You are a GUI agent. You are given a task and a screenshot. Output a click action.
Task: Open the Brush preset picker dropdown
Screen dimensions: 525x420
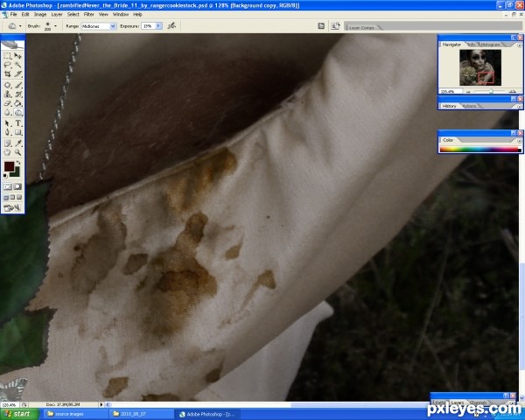56,26
